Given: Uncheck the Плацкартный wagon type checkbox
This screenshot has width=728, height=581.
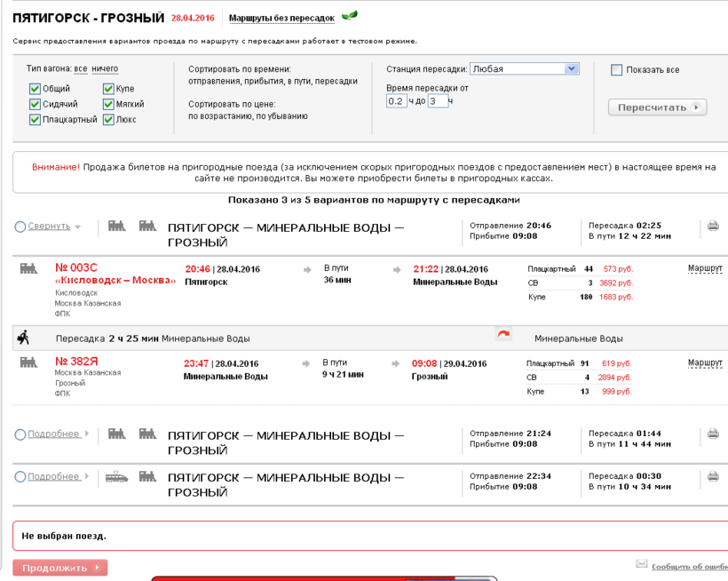Looking at the screenshot, I should (x=36, y=120).
